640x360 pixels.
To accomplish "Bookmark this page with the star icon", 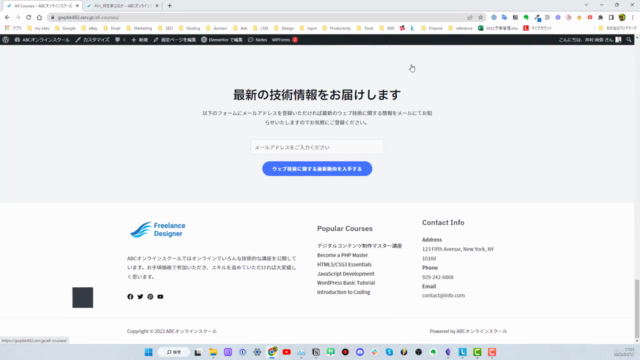I will pyautogui.click(x=480, y=17).
